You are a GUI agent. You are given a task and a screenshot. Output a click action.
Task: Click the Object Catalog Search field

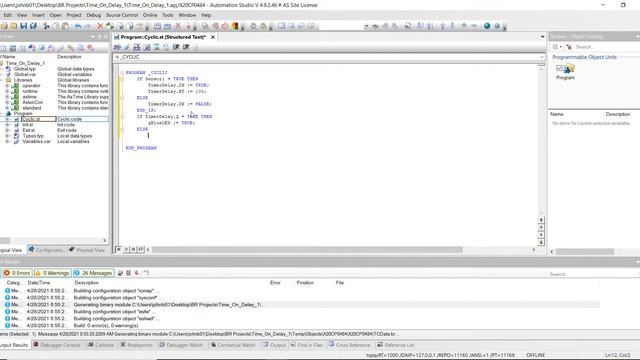605,47
